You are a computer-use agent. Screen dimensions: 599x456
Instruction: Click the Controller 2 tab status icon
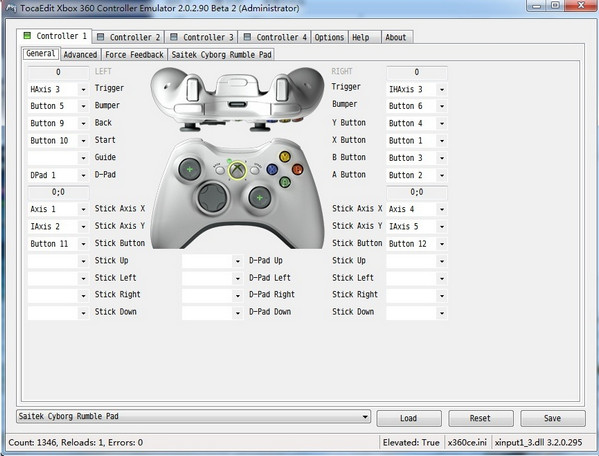pyautogui.click(x=100, y=37)
